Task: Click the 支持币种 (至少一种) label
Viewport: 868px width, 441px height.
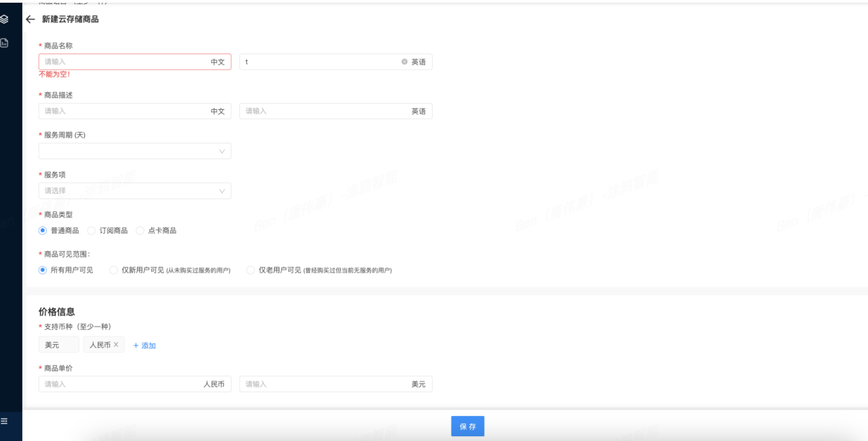Action: click(x=78, y=327)
